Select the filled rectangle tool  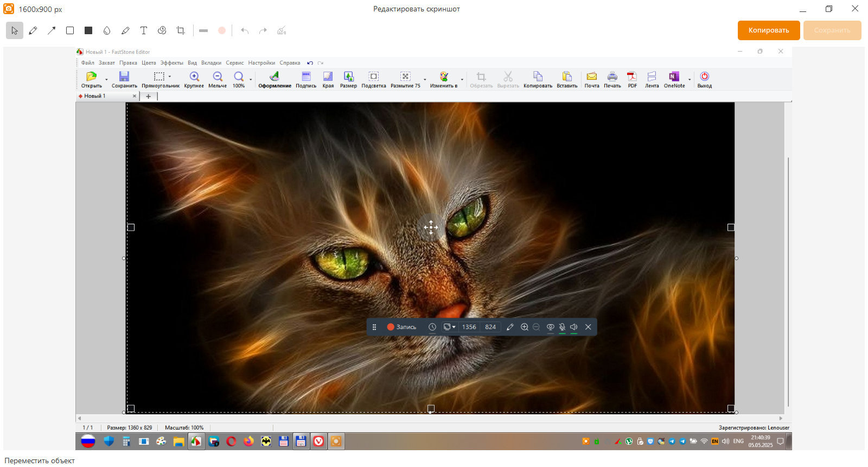point(88,31)
